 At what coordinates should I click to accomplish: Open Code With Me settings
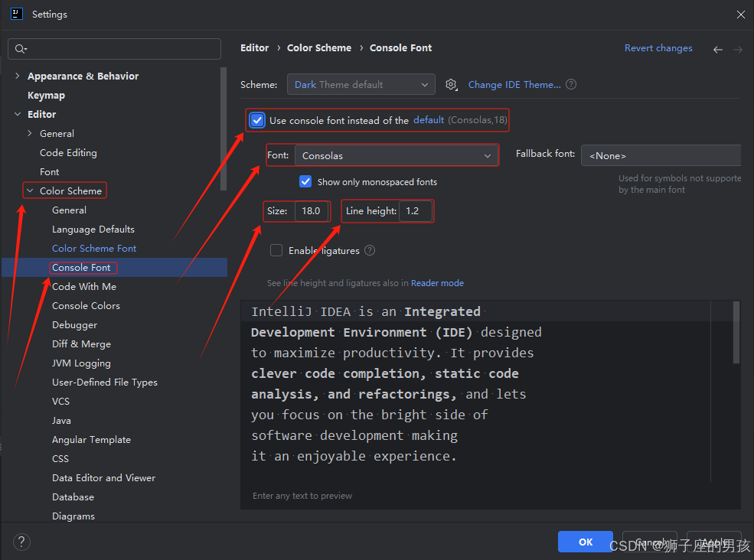(x=84, y=286)
